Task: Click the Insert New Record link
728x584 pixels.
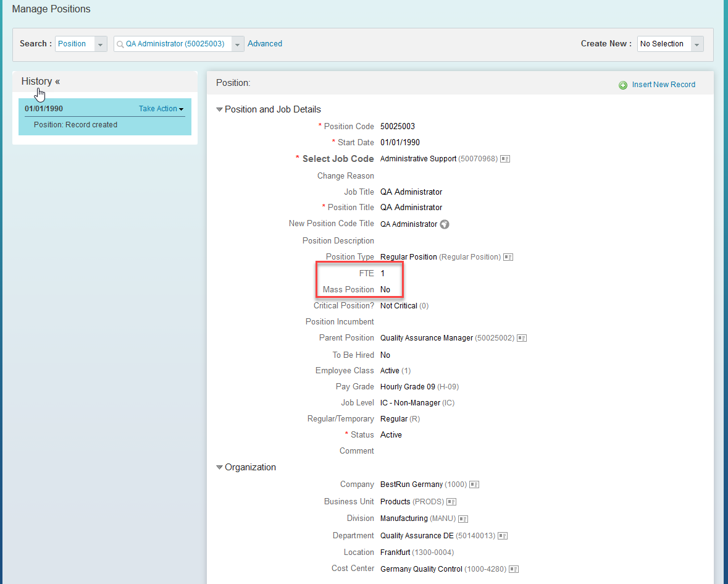Action: 663,85
